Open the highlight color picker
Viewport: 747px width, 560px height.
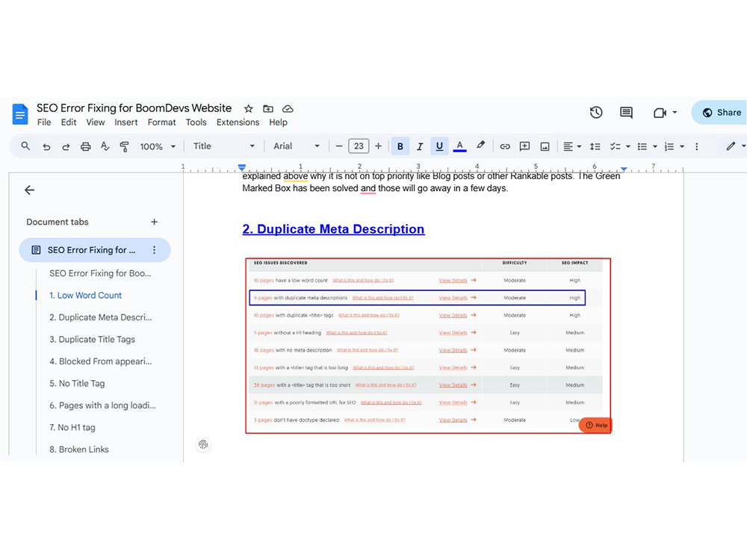[480, 146]
